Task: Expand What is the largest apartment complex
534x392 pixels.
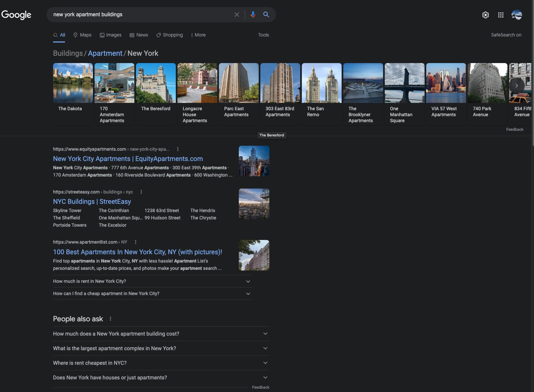Action: tap(161, 349)
